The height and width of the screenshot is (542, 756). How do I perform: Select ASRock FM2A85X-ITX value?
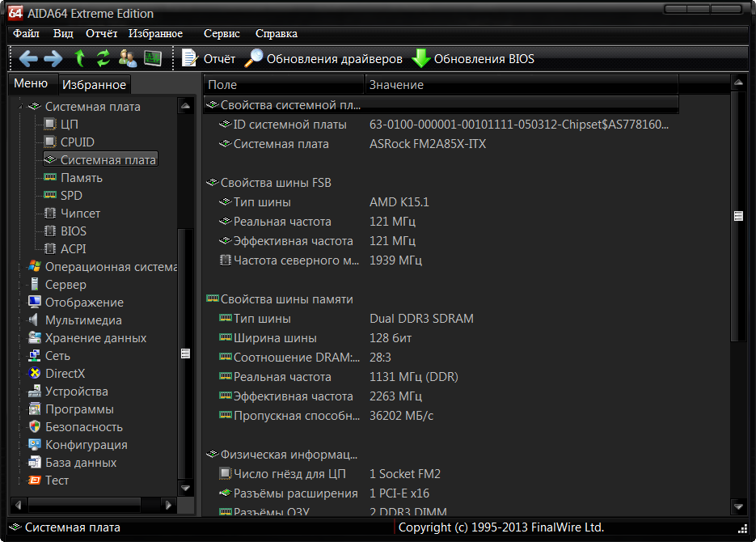[428, 144]
